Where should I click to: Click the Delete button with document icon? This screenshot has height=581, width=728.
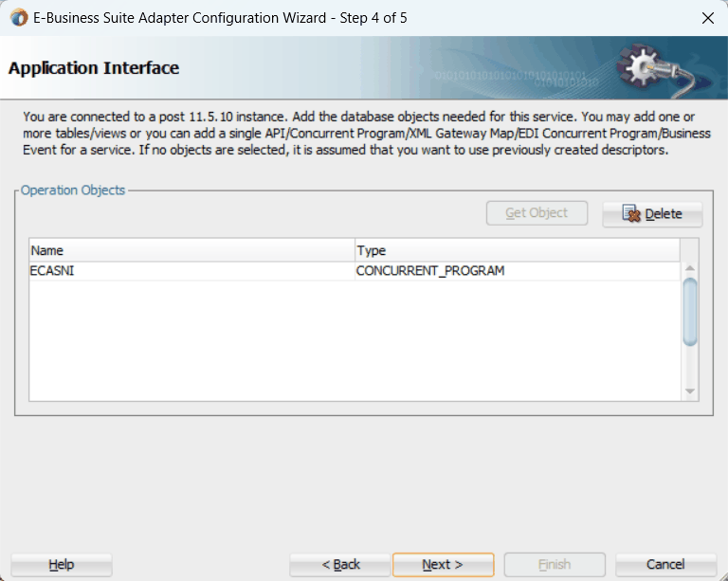coord(652,214)
